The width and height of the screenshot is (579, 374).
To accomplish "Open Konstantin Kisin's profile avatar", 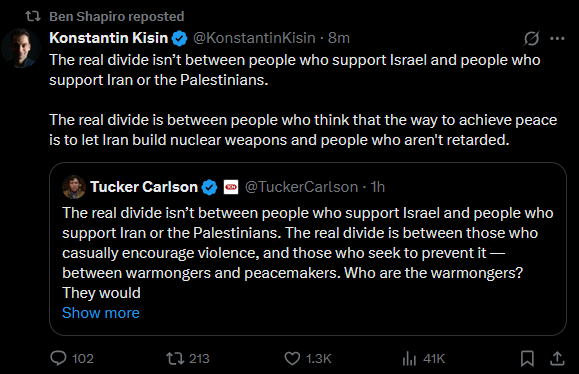I will (x=20, y=48).
